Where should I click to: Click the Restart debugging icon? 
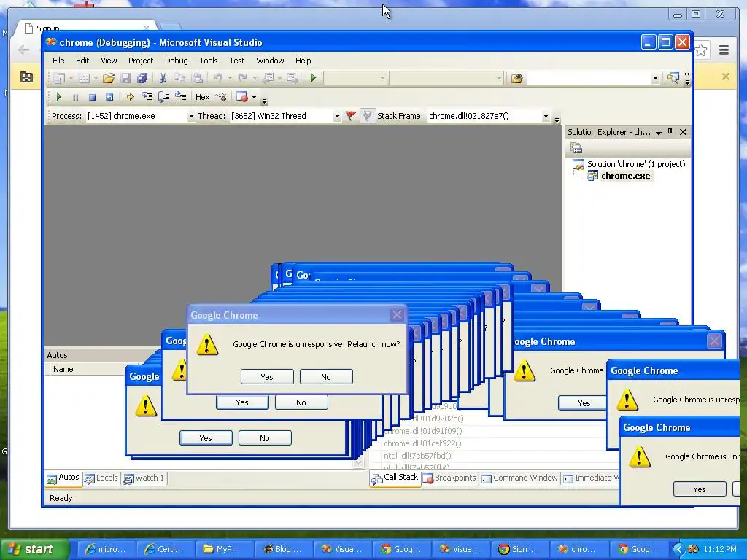109,97
